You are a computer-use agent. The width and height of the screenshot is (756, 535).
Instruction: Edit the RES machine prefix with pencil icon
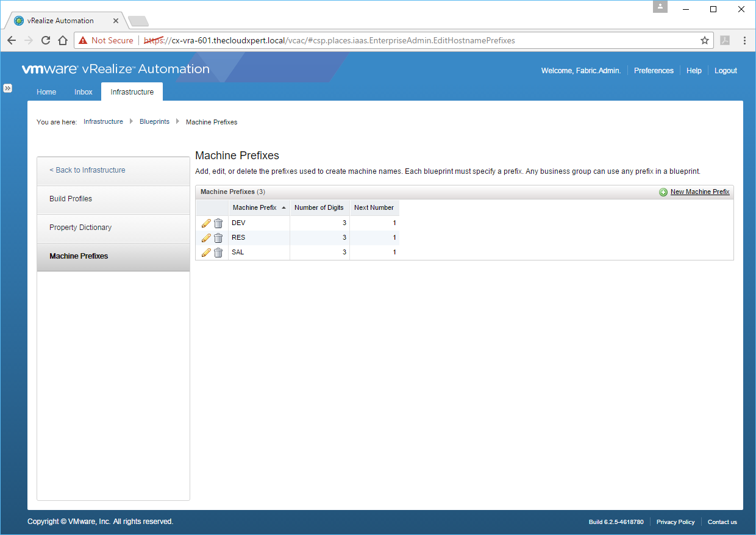point(206,238)
